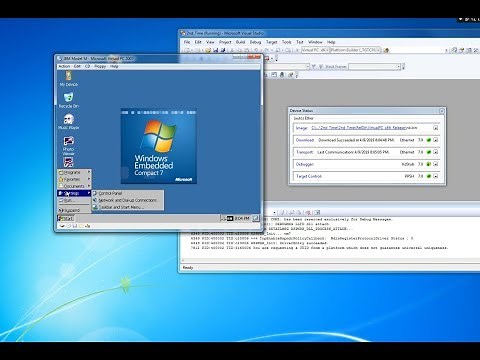Click the Ready text in Visual Studio status bar
Image resolution: width=480 pixels, height=360 pixels.
tap(188, 268)
